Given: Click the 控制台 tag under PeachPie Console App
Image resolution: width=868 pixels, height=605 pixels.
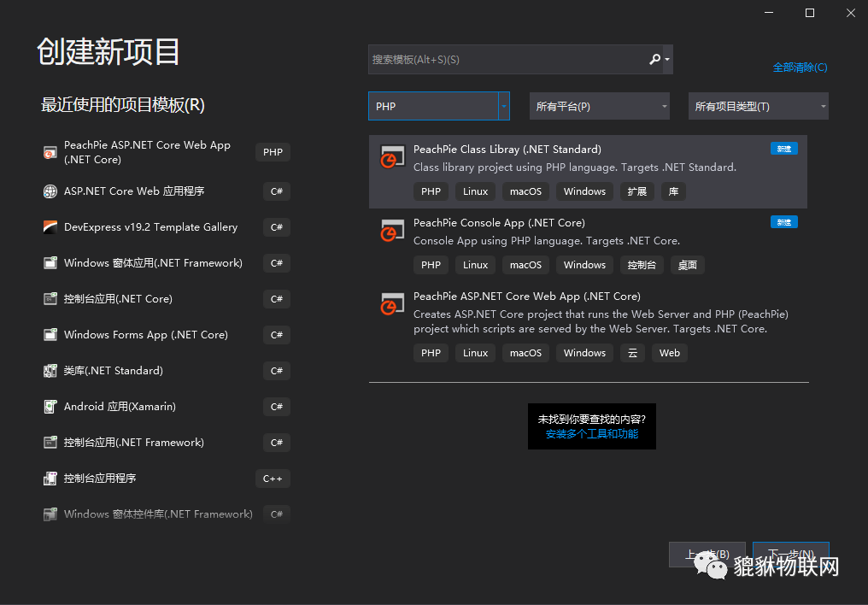Looking at the screenshot, I should 642,265.
